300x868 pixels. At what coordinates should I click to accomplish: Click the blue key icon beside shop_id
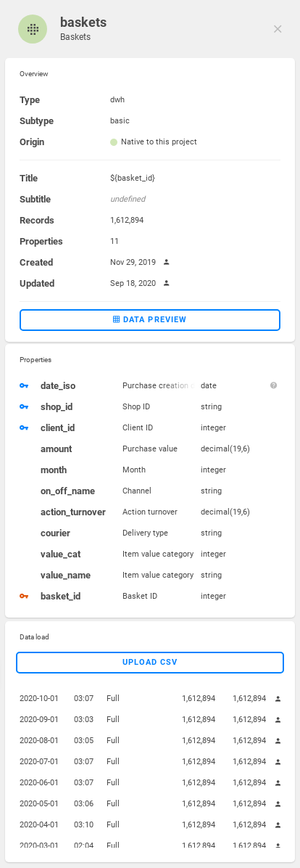point(24,407)
